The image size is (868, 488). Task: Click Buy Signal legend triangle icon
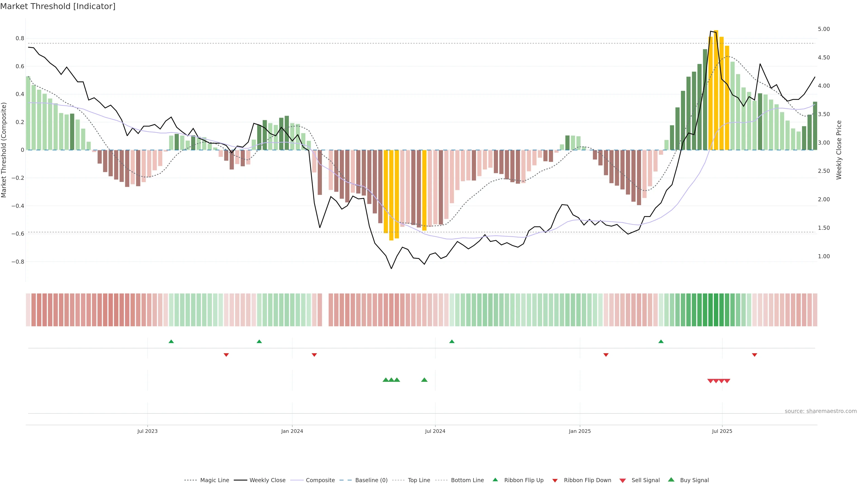tap(671, 480)
